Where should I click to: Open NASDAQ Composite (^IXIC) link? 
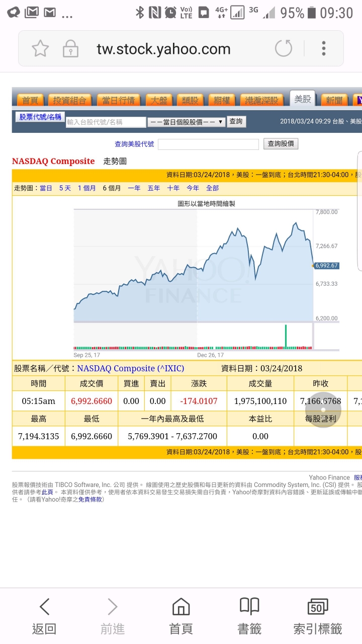tap(131, 368)
